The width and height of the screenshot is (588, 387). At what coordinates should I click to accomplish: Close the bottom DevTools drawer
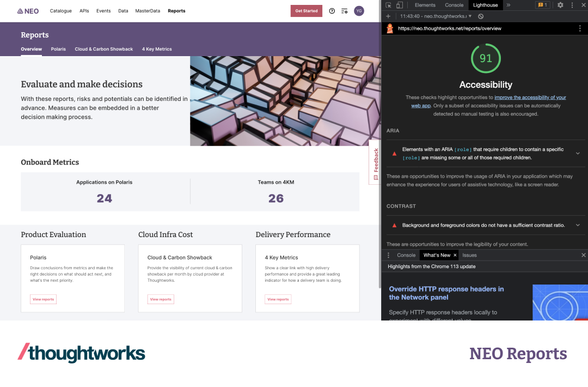click(584, 255)
